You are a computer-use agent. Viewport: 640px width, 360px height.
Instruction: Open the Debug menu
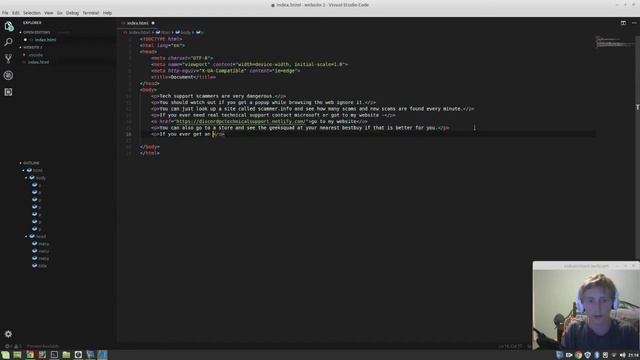pos(72,13)
